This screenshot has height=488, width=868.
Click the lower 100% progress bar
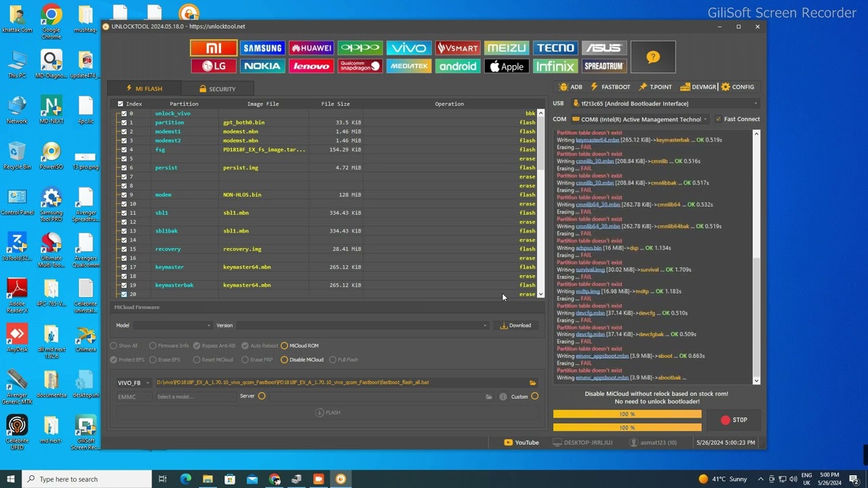627,428
